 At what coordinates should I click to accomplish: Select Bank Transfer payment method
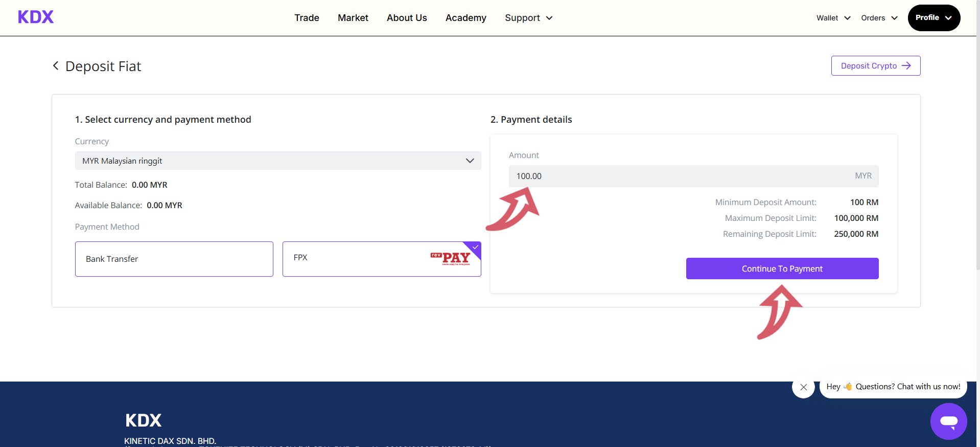coord(174,259)
